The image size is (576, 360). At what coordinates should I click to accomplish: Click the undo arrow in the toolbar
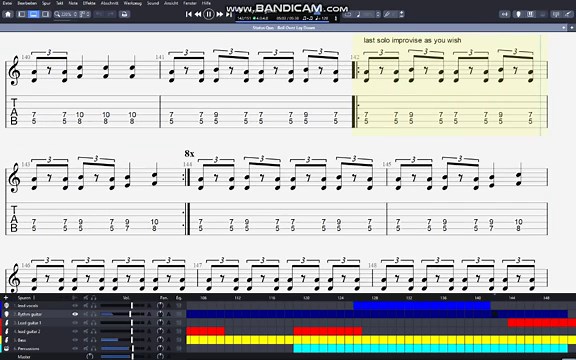99,14
